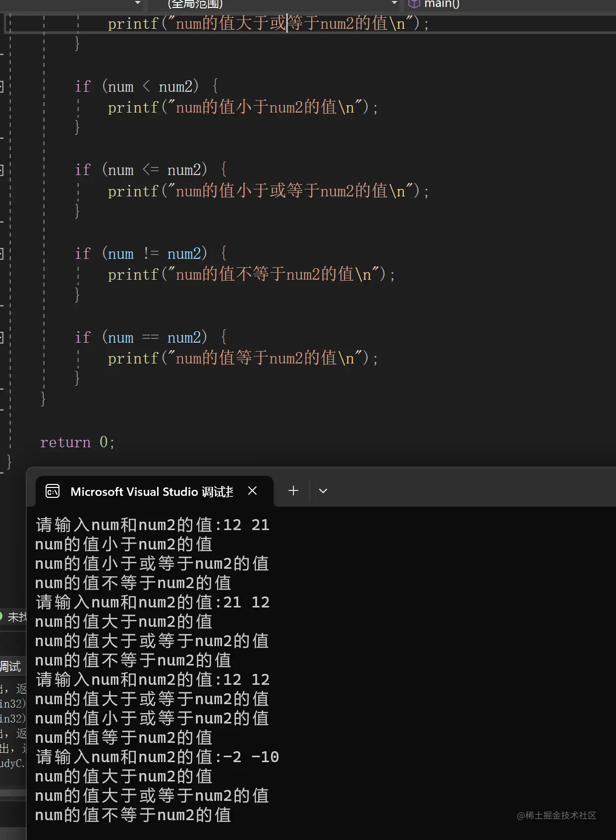Image resolution: width=616 pixels, height=840 pixels.
Task: Click the printf line printing num的值小于num2的值
Action: (243, 107)
